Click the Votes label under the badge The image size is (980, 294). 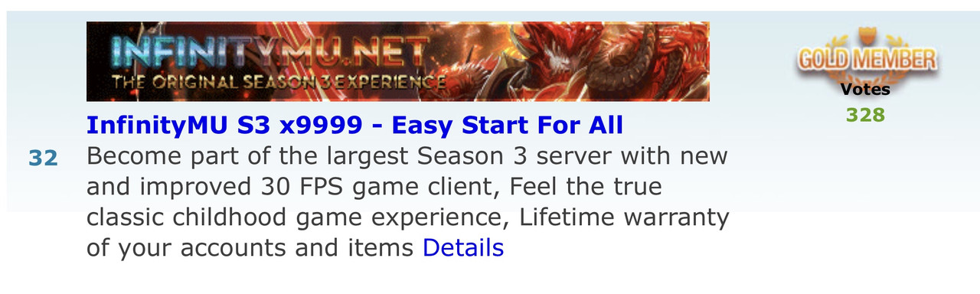coord(865,90)
